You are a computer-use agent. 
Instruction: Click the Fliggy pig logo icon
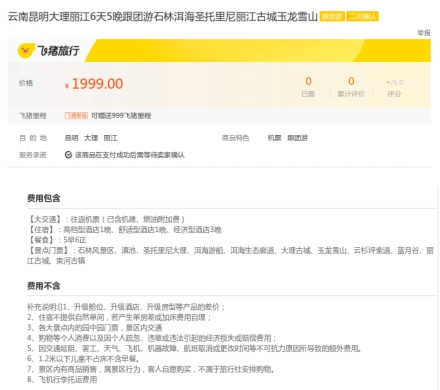[x=26, y=51]
